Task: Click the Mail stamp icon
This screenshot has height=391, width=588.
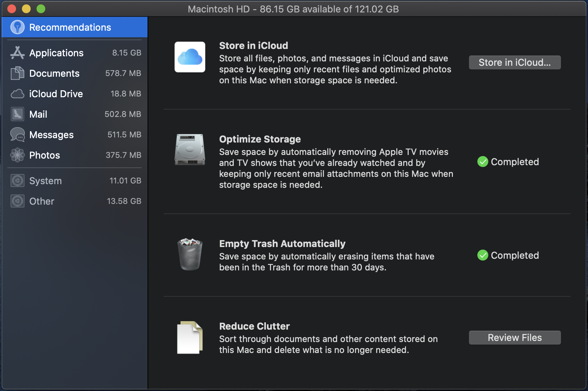Action: pos(17,114)
